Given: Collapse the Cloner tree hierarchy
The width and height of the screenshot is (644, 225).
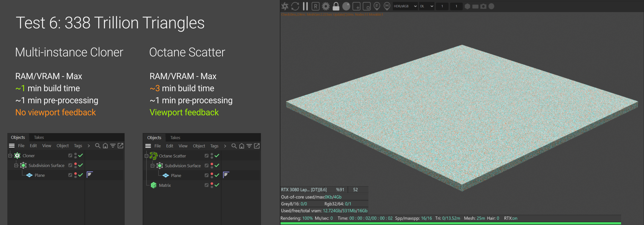Looking at the screenshot, I should (x=10, y=156).
